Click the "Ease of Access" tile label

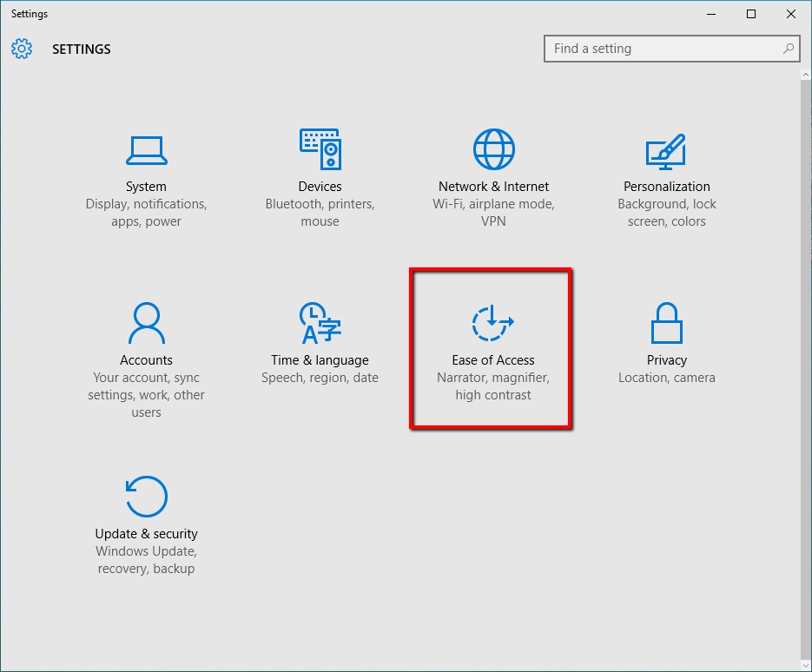[x=493, y=359]
